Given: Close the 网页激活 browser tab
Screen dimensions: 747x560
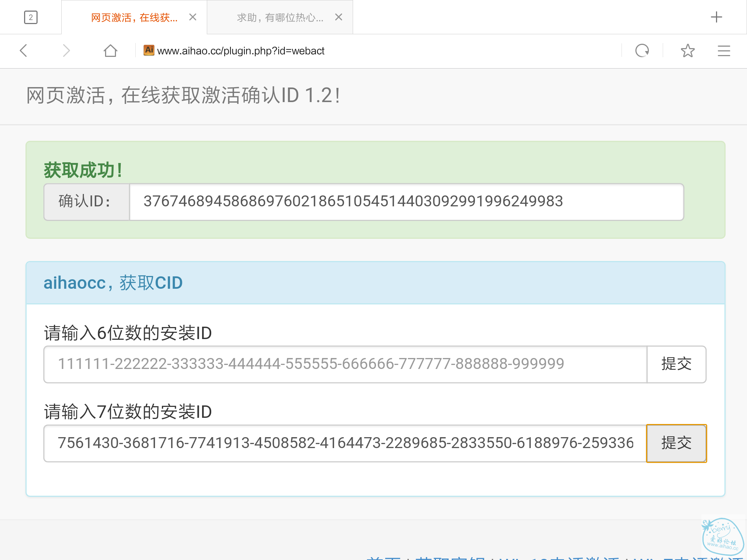Looking at the screenshot, I should 193,17.
